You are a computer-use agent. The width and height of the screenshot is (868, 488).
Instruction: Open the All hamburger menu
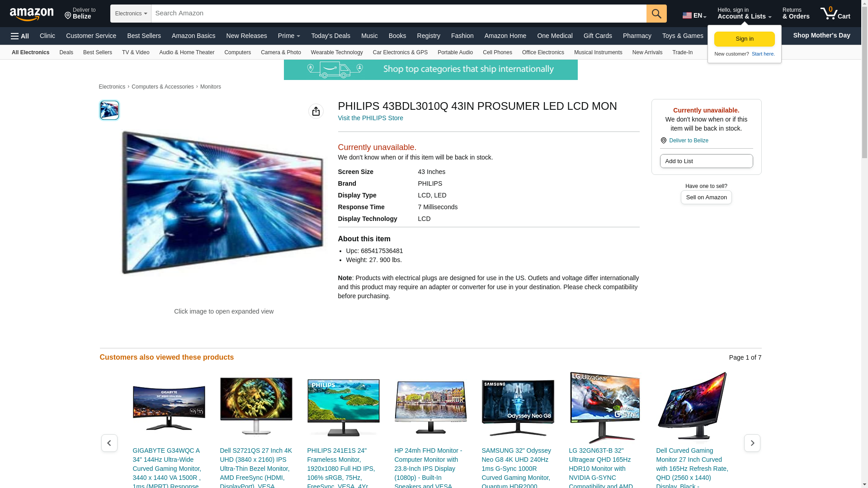click(20, 36)
